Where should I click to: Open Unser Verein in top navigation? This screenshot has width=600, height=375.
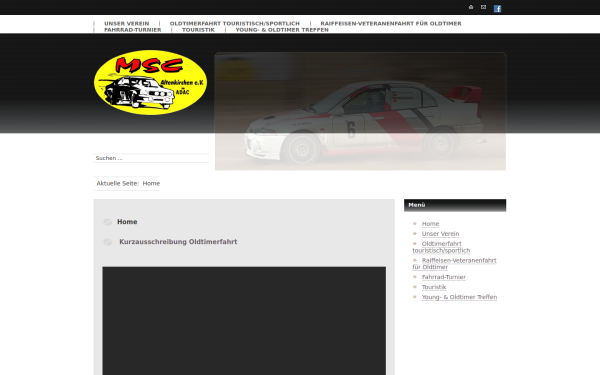[x=127, y=23]
